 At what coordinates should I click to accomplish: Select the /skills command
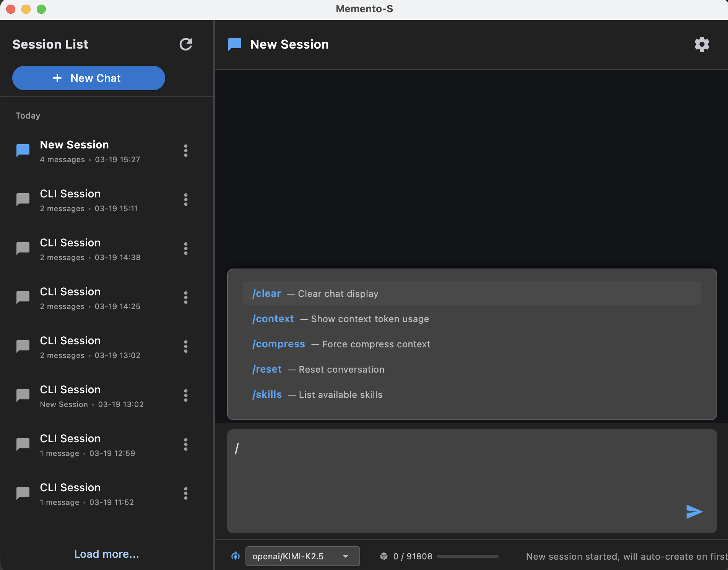(266, 394)
